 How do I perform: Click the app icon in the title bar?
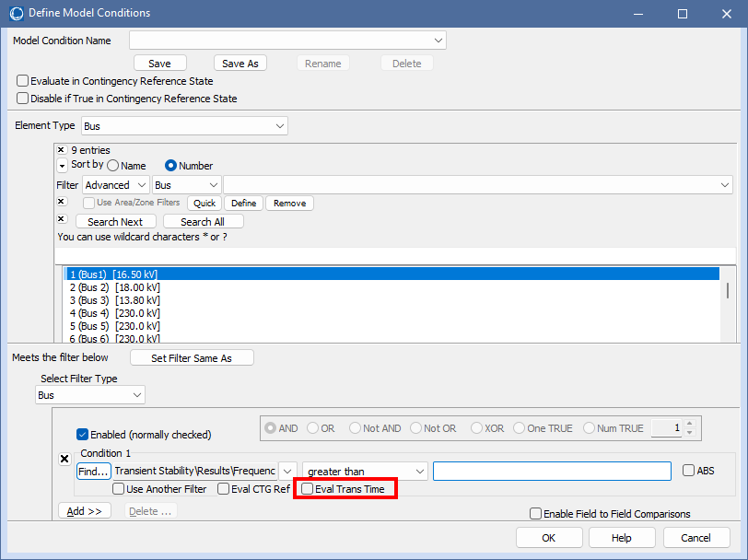click(x=14, y=13)
